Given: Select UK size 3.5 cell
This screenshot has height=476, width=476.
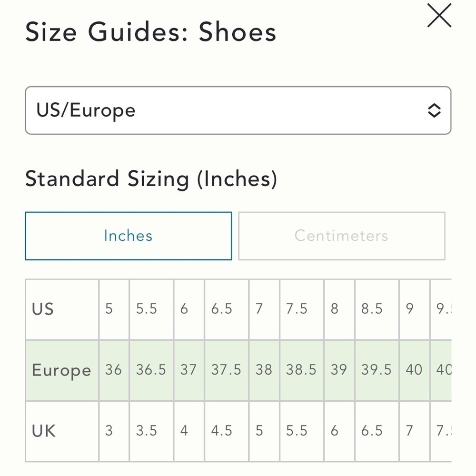Looking at the screenshot, I should click(x=151, y=431).
